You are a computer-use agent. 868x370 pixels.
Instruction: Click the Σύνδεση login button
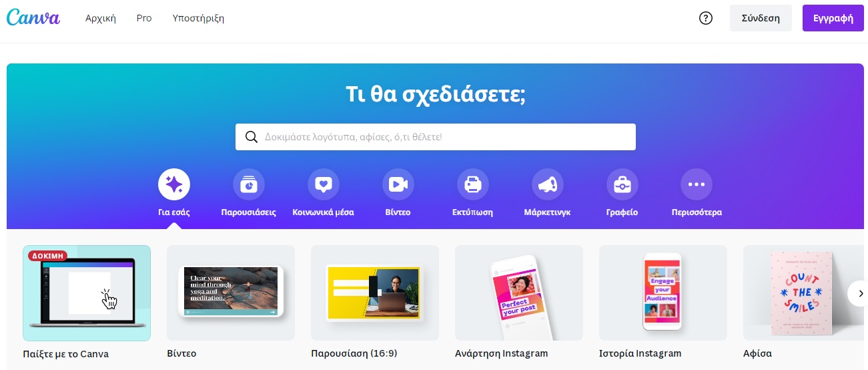point(761,18)
